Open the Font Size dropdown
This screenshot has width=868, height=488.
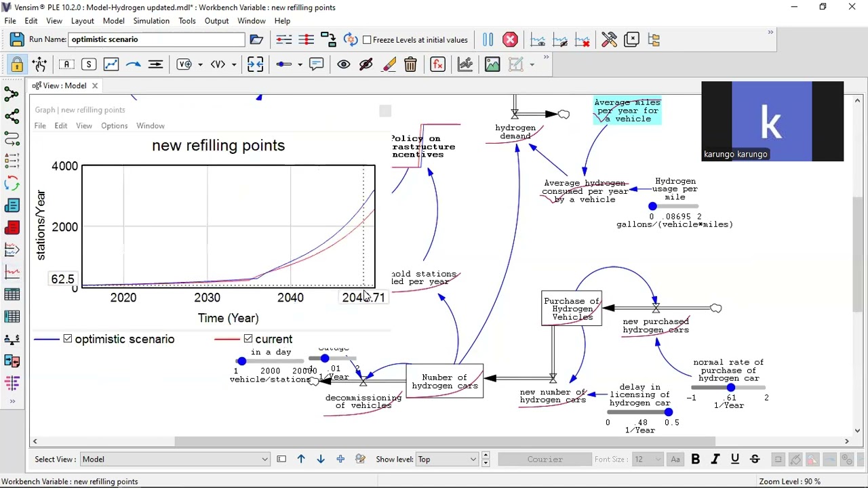point(646,460)
